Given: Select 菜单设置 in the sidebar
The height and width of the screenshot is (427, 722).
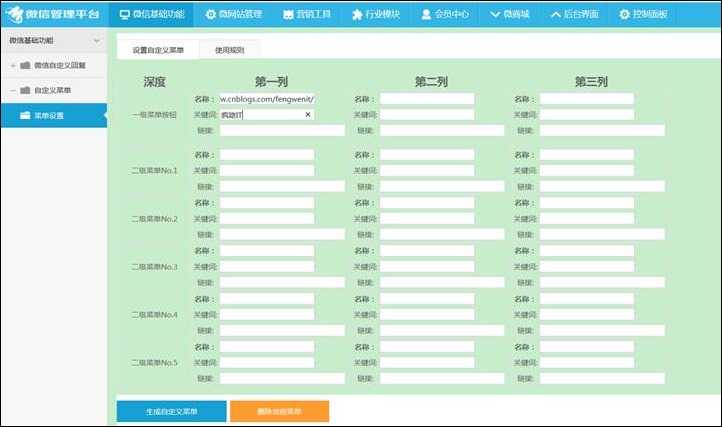Looking at the screenshot, I should (54, 116).
